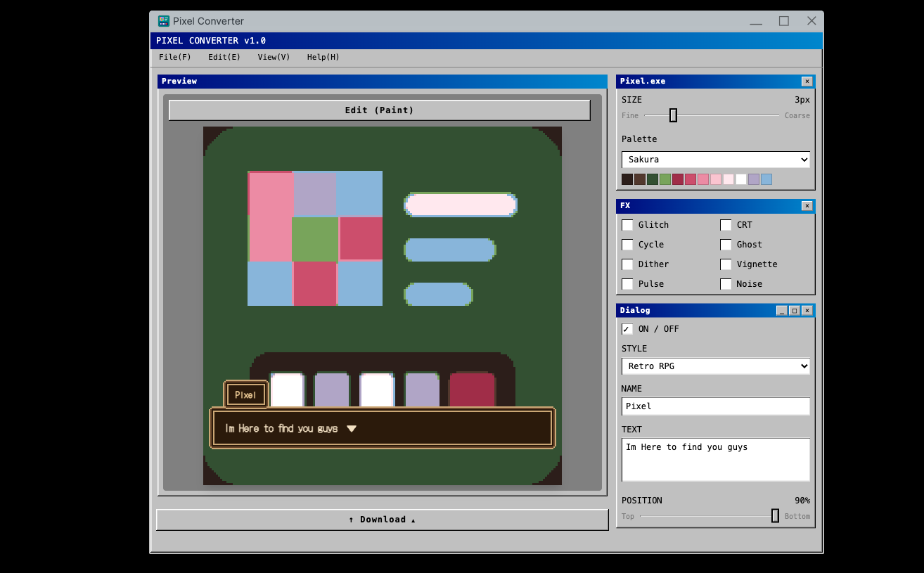Pick the light blue palette swatch

pos(766,179)
